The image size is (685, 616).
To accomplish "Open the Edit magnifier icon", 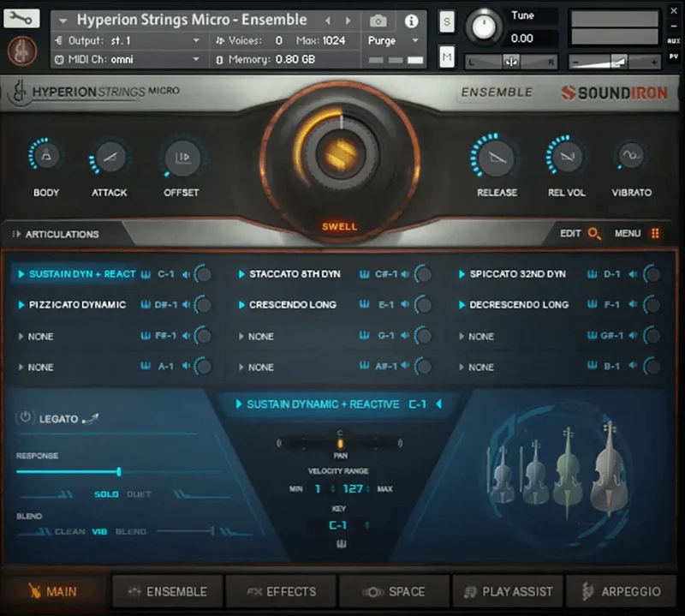I will coord(594,233).
